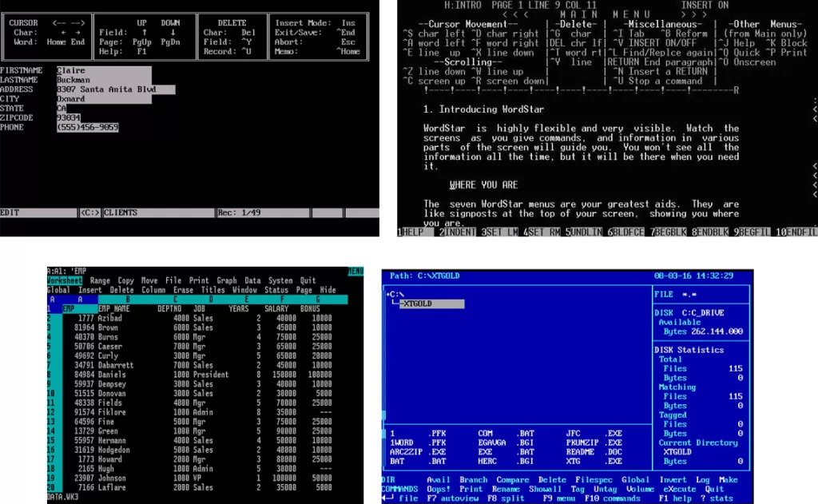Choose the Delete command in XTree
Viewport: 818px width, 504px height.
tap(552, 480)
